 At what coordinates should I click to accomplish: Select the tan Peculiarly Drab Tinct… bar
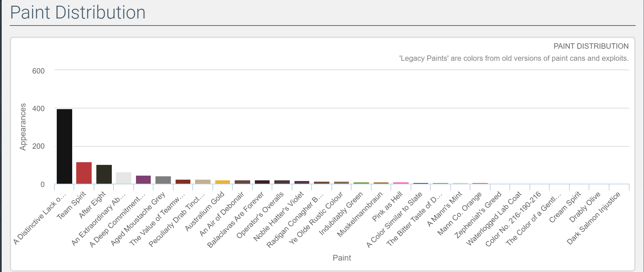(x=203, y=182)
